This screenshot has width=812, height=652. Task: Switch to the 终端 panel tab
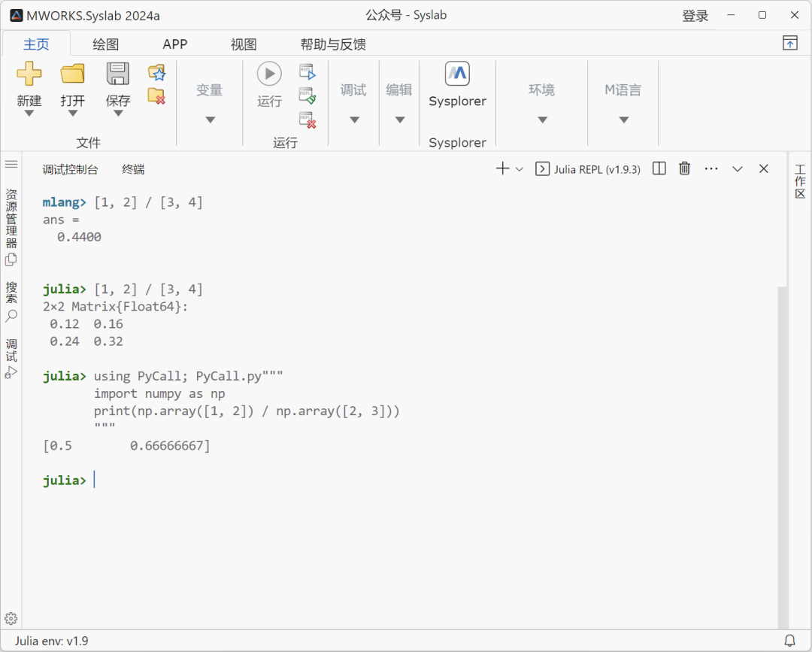(x=133, y=168)
